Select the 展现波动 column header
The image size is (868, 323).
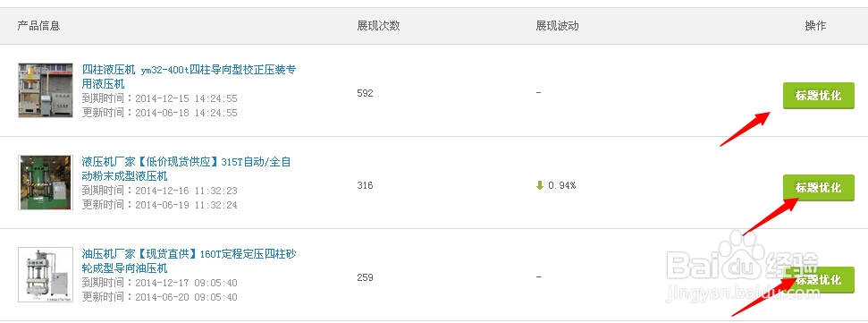(x=557, y=25)
